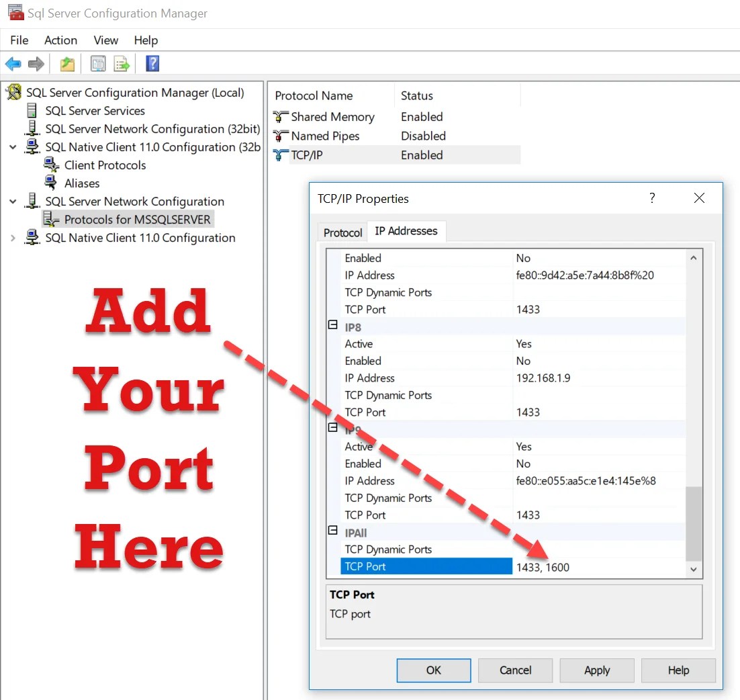The image size is (740, 700).
Task: Close the TCP/IP Properties dialog
Action: (700, 198)
